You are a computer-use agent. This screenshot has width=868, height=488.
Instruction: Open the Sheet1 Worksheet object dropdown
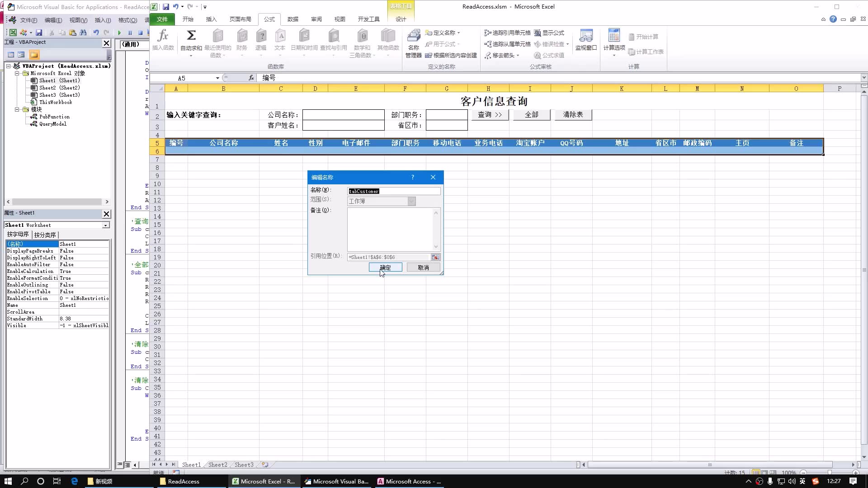pos(105,225)
